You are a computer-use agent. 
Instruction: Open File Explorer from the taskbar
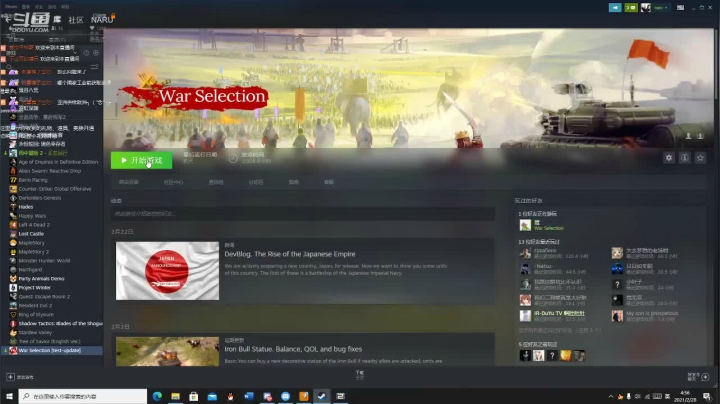pos(175,396)
